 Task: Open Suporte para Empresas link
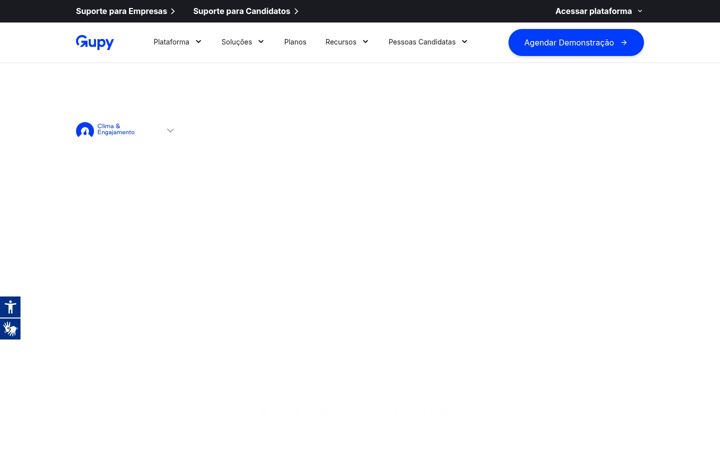(x=125, y=11)
